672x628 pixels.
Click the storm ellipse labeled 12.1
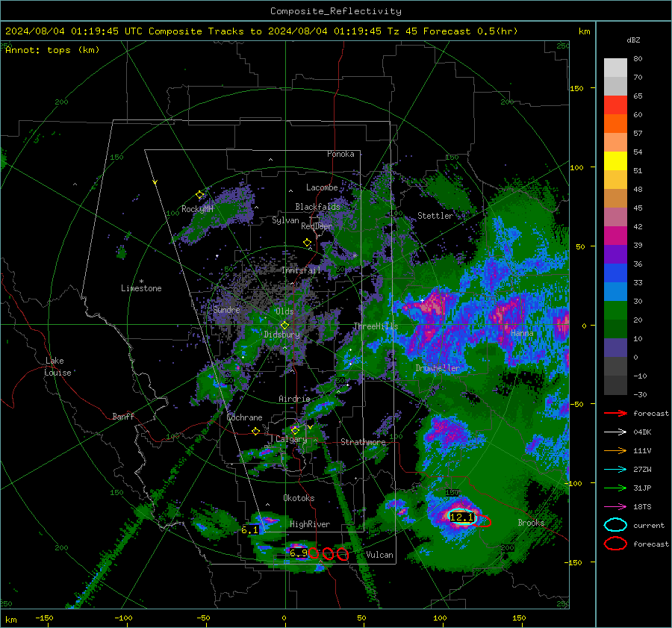point(461,517)
